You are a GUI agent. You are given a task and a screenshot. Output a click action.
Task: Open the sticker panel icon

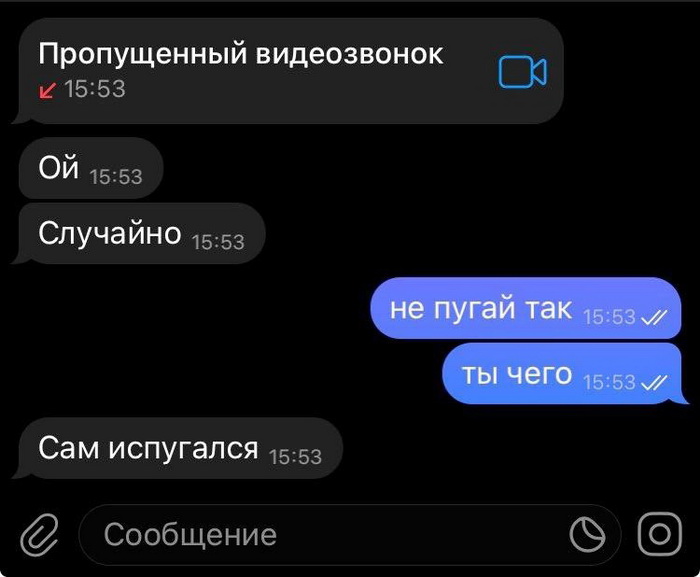pyautogui.click(x=587, y=534)
